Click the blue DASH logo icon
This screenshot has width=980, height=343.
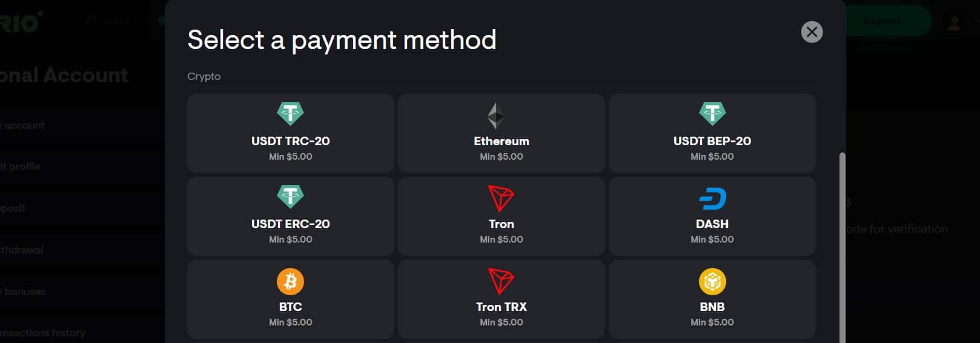(712, 198)
